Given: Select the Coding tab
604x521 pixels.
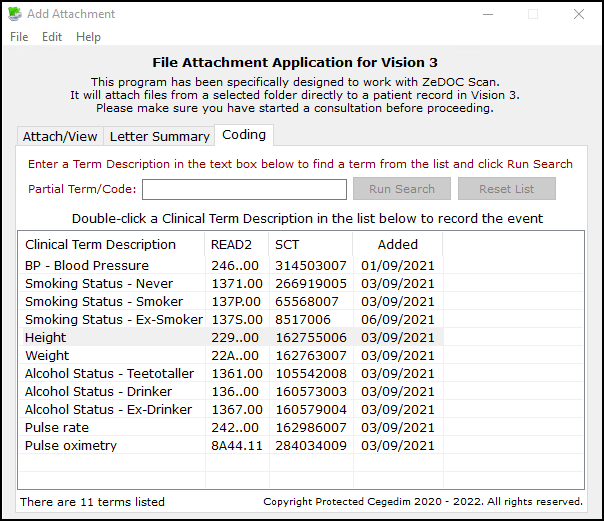Looking at the screenshot, I should point(244,135).
